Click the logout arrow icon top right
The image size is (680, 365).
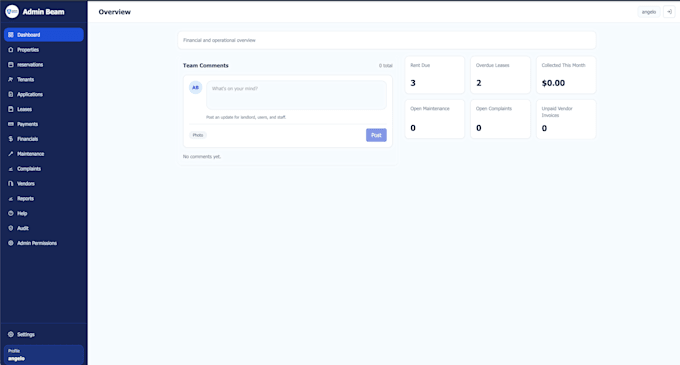(x=669, y=12)
